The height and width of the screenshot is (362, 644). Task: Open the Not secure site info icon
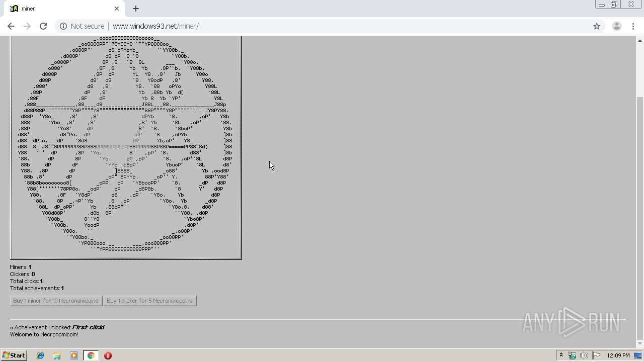pyautogui.click(x=63, y=26)
